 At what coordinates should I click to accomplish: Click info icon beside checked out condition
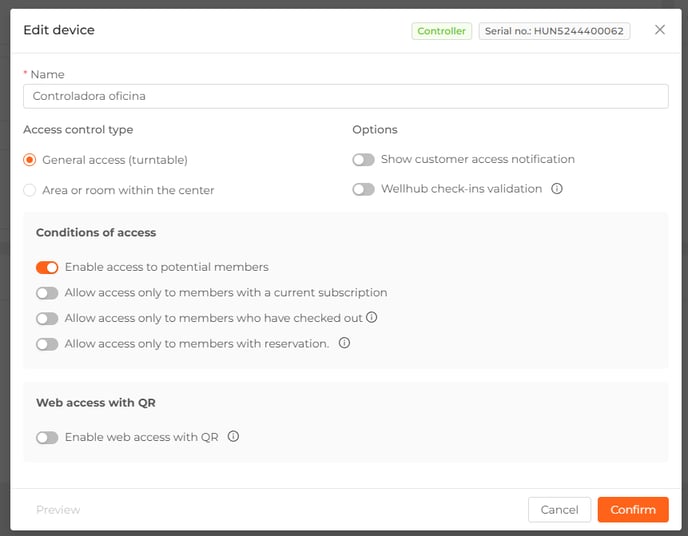click(x=372, y=317)
